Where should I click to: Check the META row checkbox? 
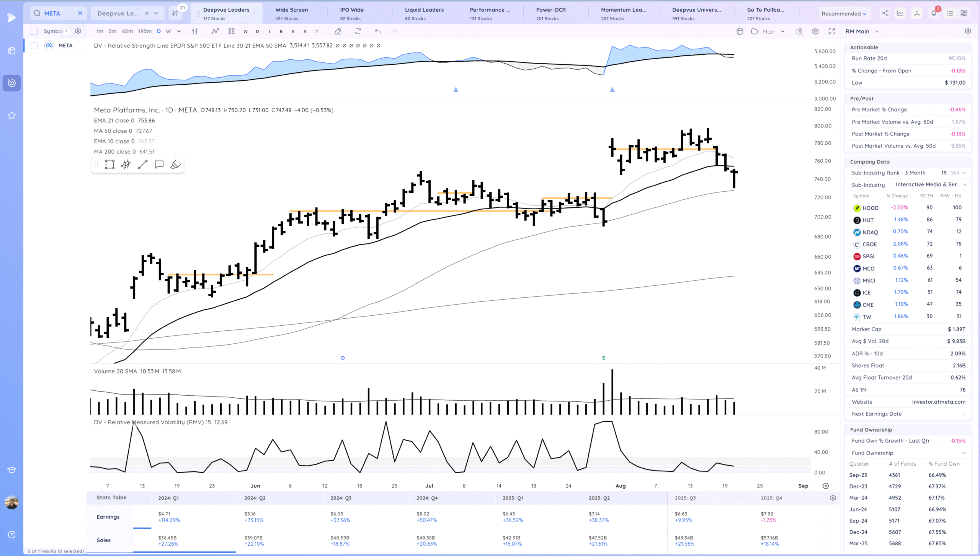(34, 46)
